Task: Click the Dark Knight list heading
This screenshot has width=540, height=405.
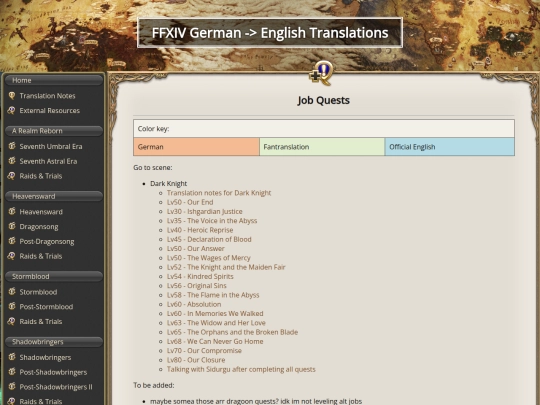Action: tap(168, 184)
